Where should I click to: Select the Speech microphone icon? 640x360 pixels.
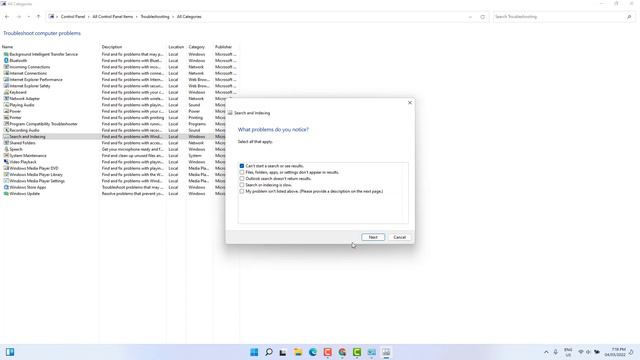(x=6, y=149)
